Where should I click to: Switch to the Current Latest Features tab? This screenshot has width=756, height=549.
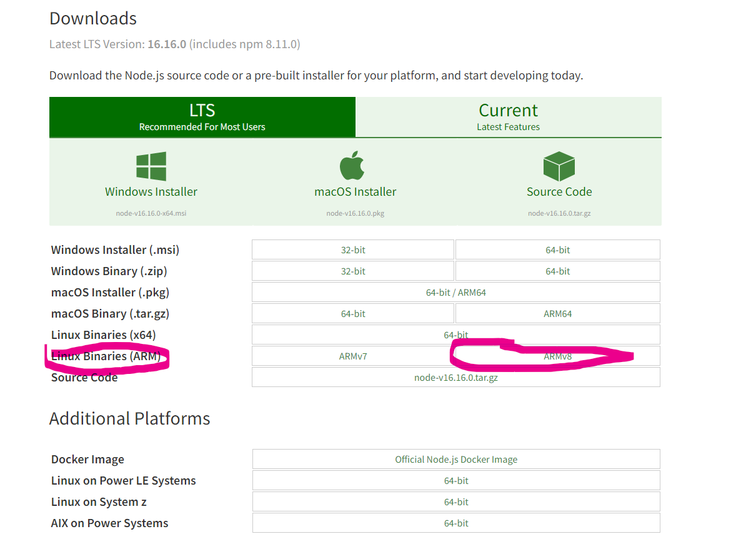pos(509,117)
